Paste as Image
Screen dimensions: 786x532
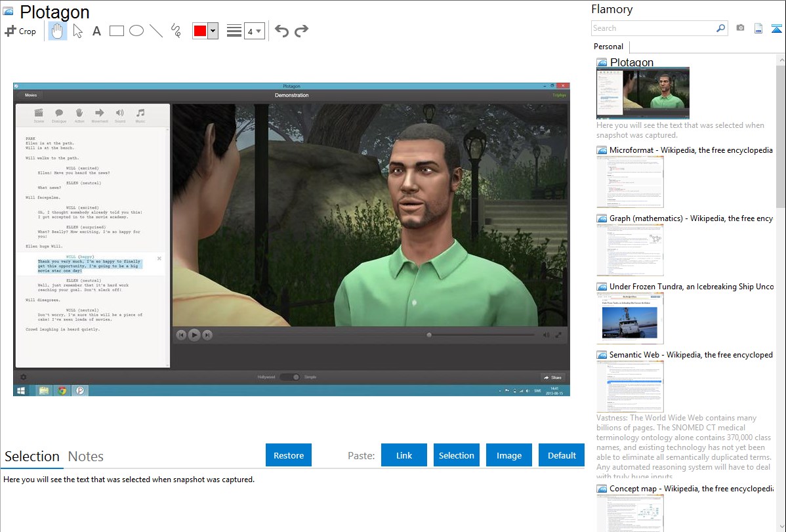[x=509, y=455]
